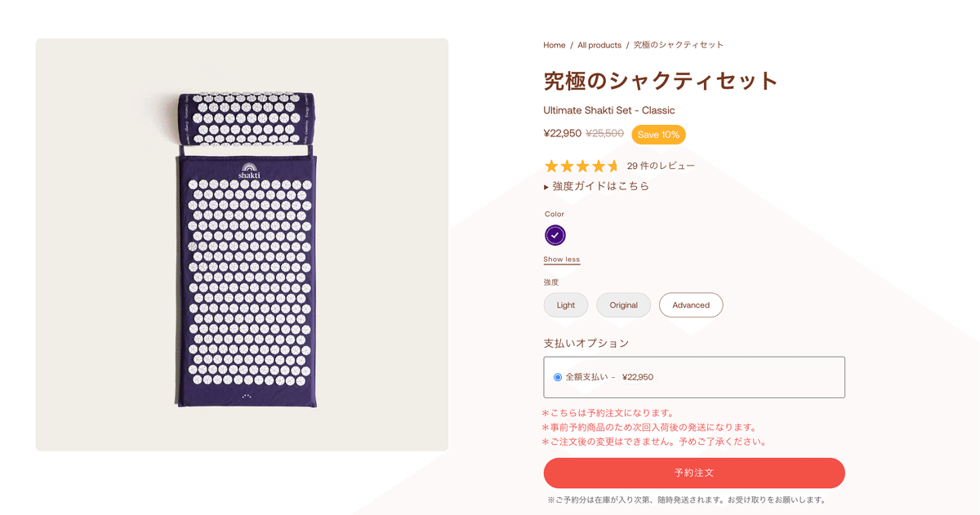Viewport: 980px width, 515px height.
Task: Select the Light intensity option
Action: pos(565,304)
